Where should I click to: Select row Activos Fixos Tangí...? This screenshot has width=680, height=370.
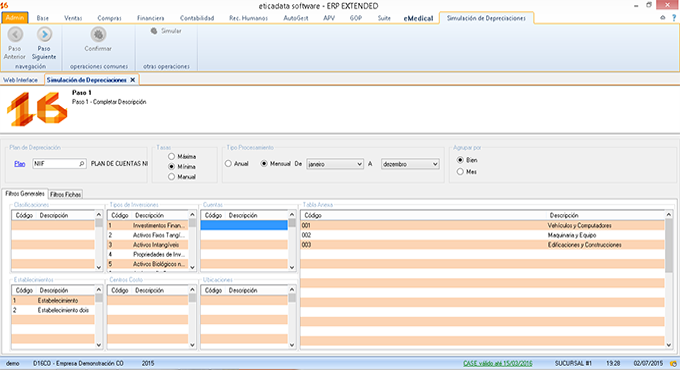148,235
